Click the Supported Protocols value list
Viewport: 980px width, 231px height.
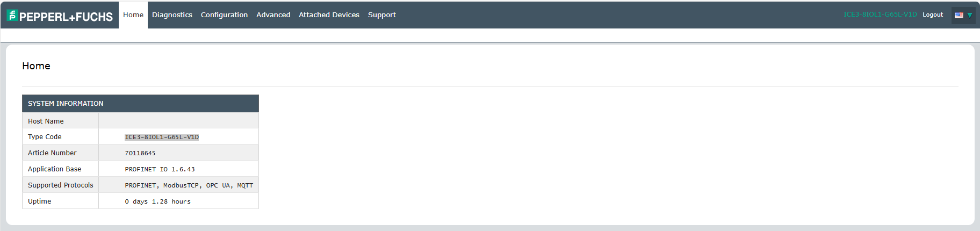[189, 185]
